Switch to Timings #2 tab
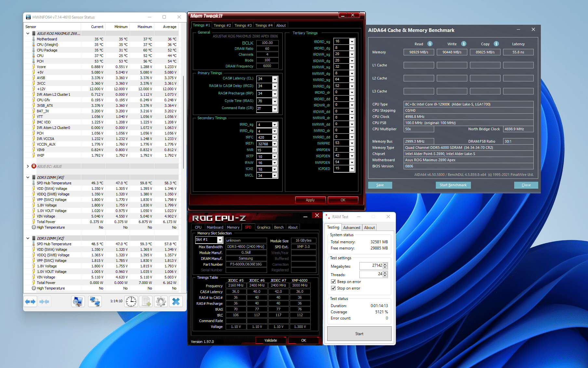 coord(222,25)
